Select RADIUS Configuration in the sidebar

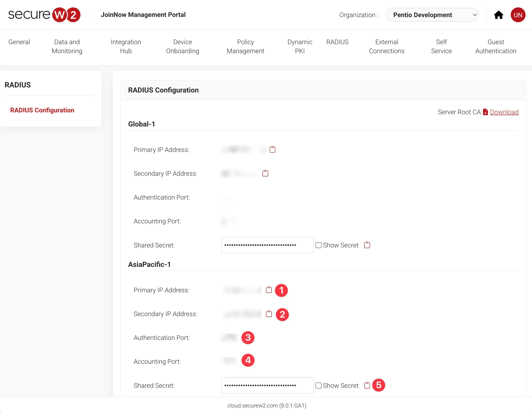pos(42,110)
